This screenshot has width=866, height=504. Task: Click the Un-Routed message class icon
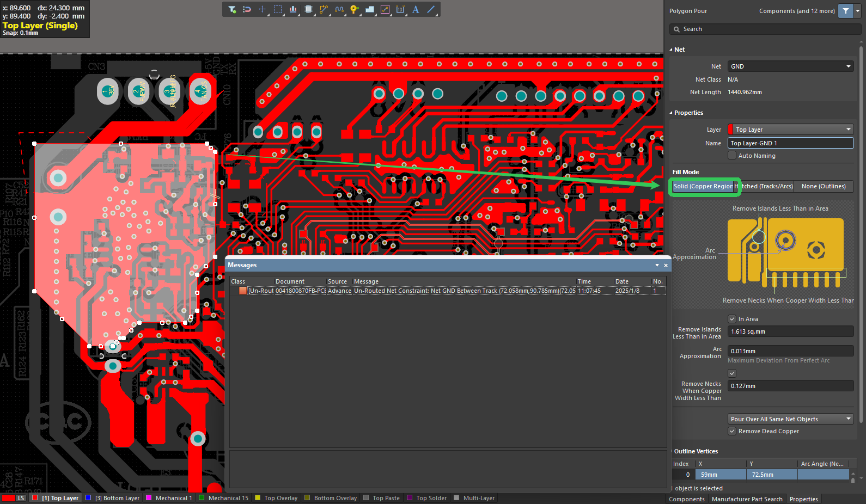[x=243, y=291]
